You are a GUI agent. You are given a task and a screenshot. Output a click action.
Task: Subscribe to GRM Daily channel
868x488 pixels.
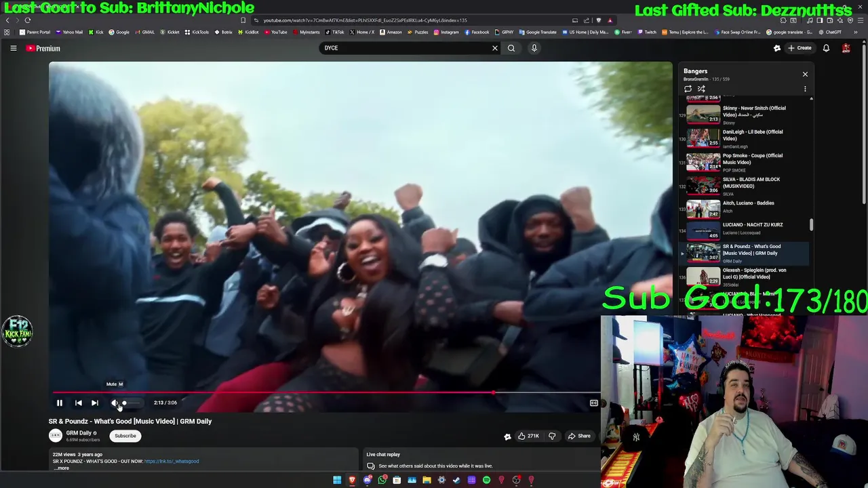pos(125,436)
